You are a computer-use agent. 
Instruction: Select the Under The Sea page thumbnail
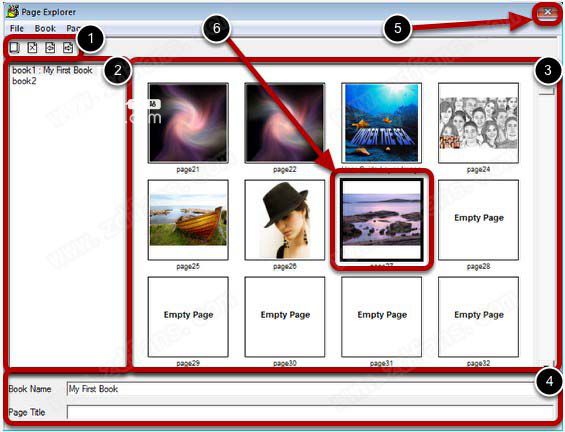click(x=382, y=123)
